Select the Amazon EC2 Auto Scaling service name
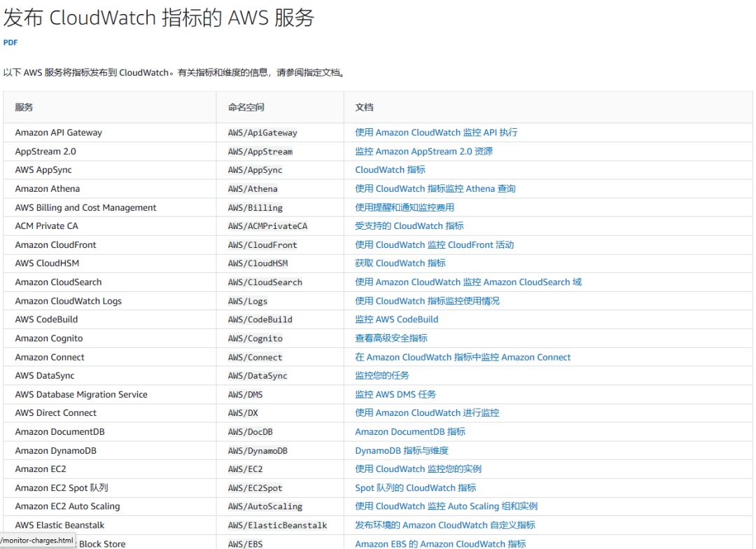Image resolution: width=756 pixels, height=549 pixels. click(67, 506)
